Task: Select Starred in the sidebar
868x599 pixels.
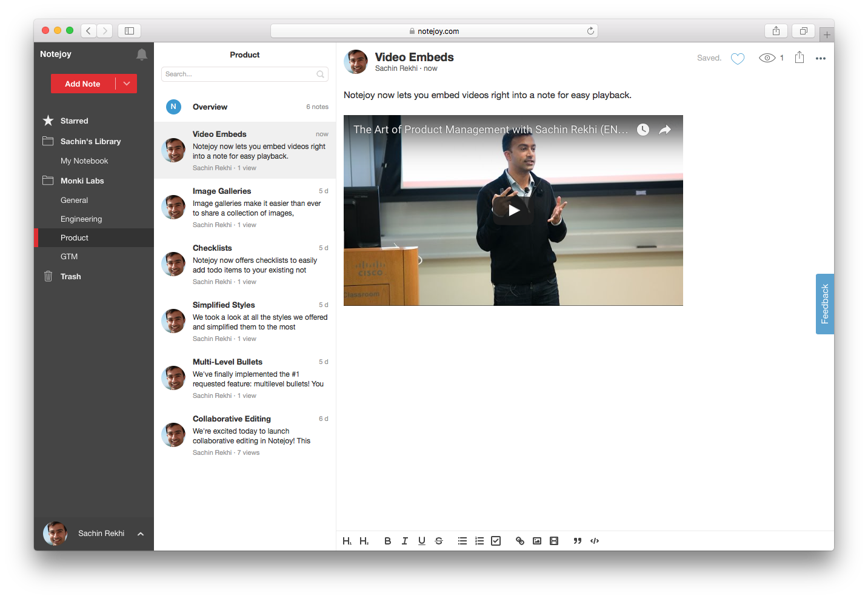Action: [74, 121]
